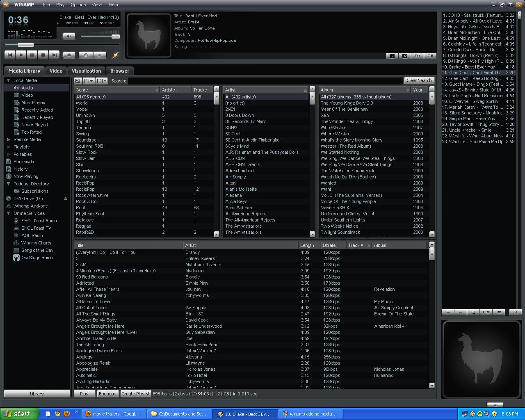Open the third pane-layout dropdown beside Search
The image size is (525, 420).
point(102,81)
